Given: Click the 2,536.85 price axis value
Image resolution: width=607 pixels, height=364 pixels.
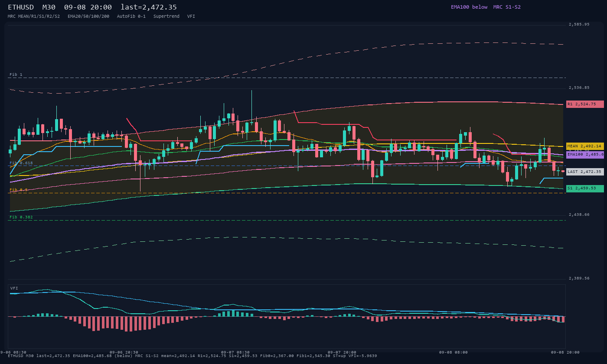Looking at the screenshot, I should [x=579, y=88].
